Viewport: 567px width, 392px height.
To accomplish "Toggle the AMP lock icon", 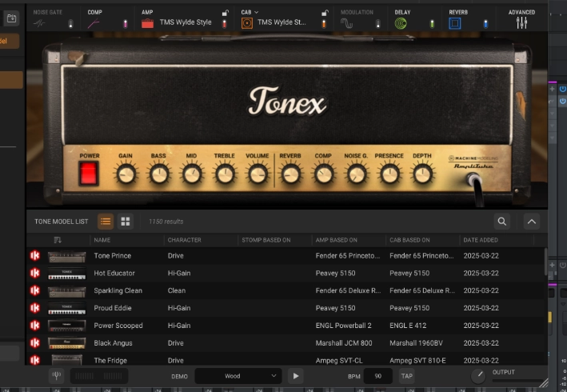I will [x=226, y=13].
